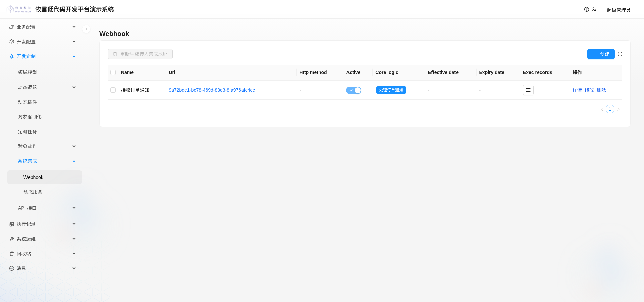644x302 pixels.
Task: Open the 动态插件 menu item
Action: point(45,102)
